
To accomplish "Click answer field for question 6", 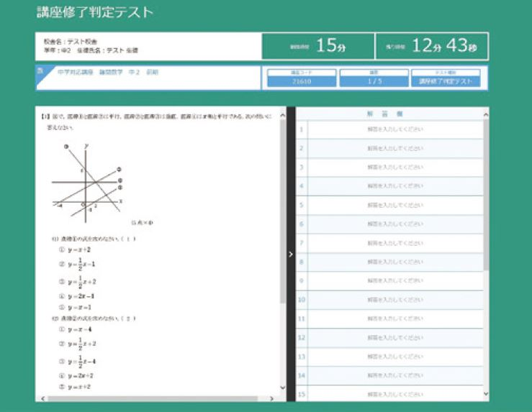I will point(395,224).
